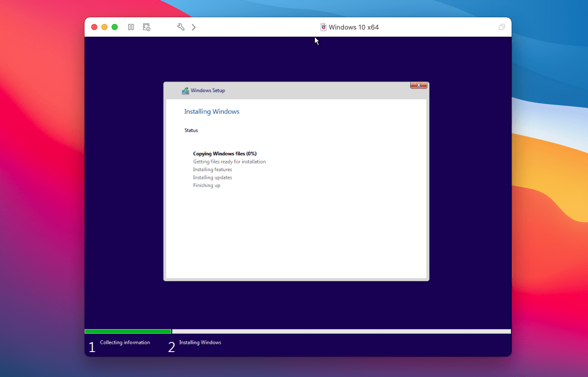Minimize the VM window with yellow button
The width and height of the screenshot is (588, 377).
pyautogui.click(x=104, y=27)
